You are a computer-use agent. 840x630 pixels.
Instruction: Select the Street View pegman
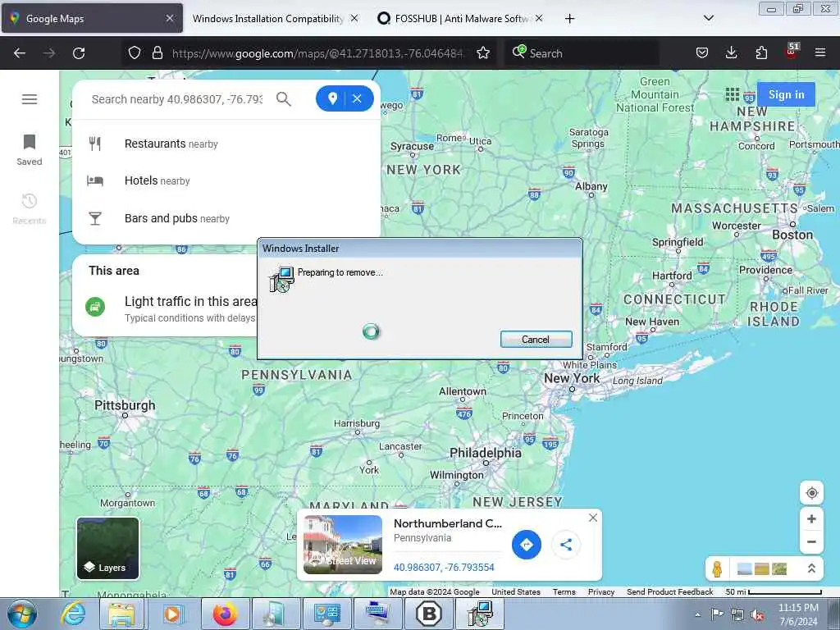(717, 568)
